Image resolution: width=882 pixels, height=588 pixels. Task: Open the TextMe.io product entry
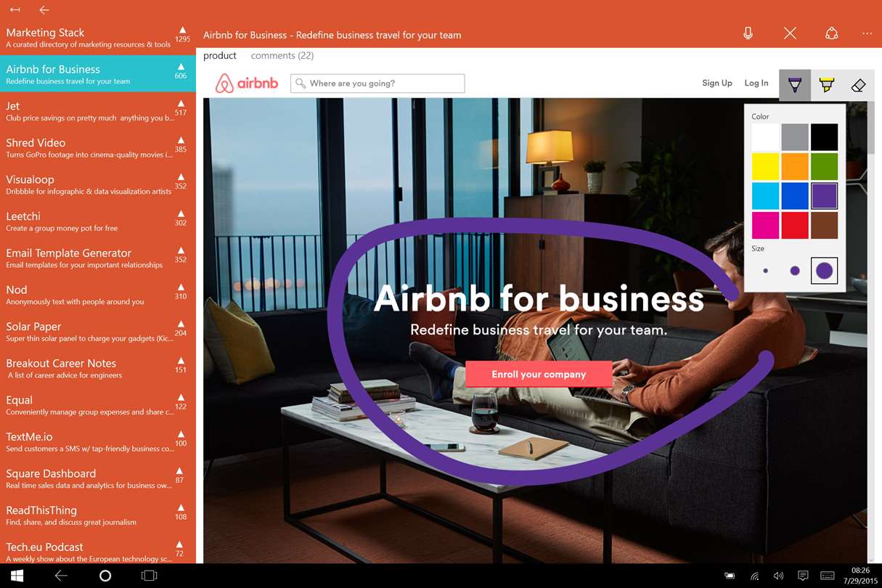point(98,442)
